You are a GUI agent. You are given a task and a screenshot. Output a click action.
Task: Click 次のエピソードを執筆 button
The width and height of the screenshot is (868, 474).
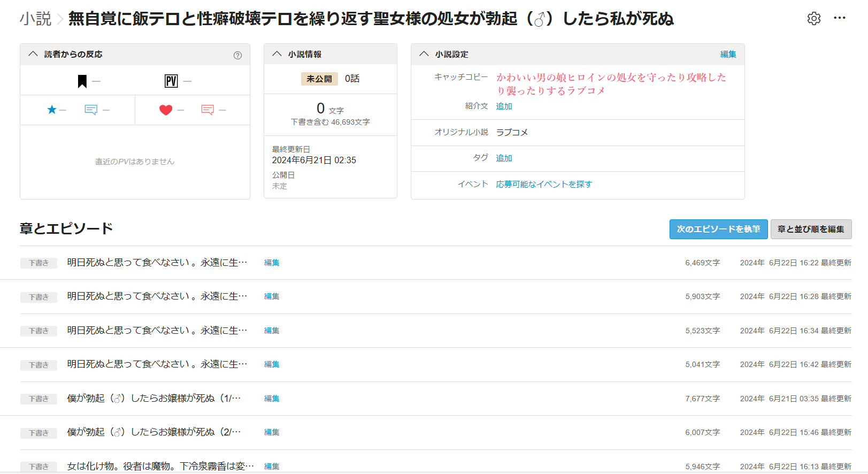[718, 229]
